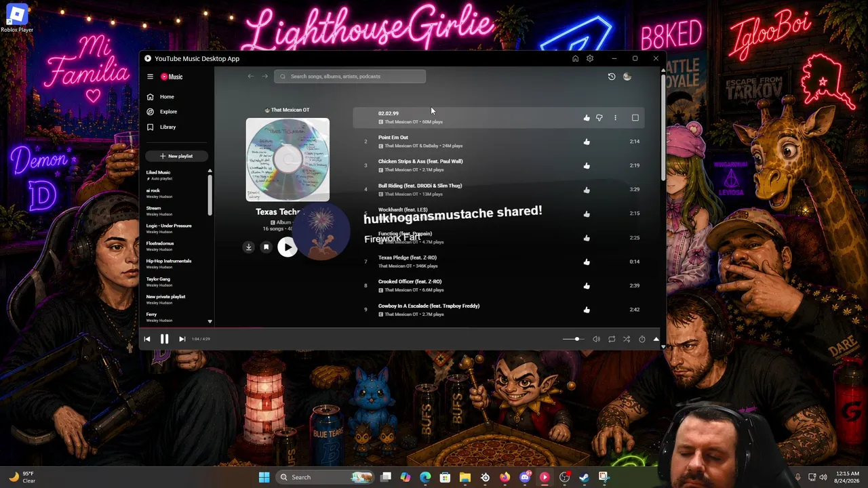The height and width of the screenshot is (488, 868).
Task: Open more options for 02.02.99
Action: point(616,118)
